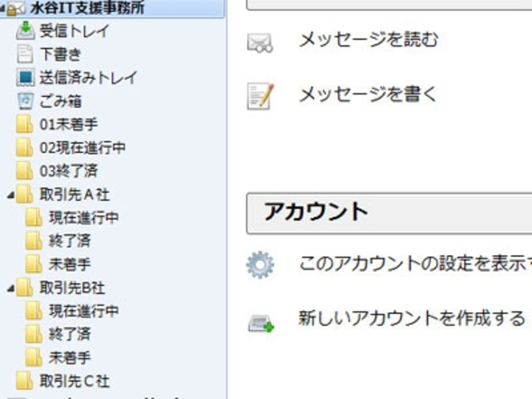Image resolution: width=532 pixels, height=399 pixels.
Task: Open メッセージを読む link
Action: 368,39
